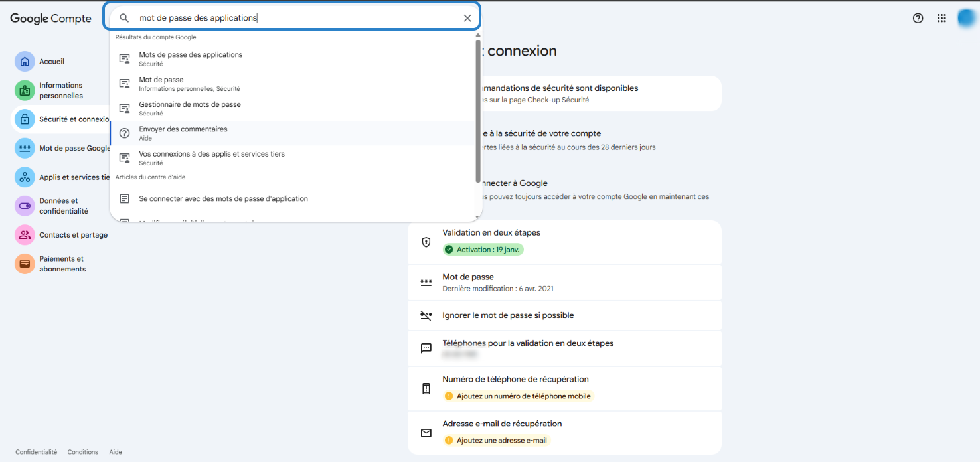This screenshot has width=980, height=462.
Task: Open Informations personnelles sidebar icon
Action: [25, 90]
